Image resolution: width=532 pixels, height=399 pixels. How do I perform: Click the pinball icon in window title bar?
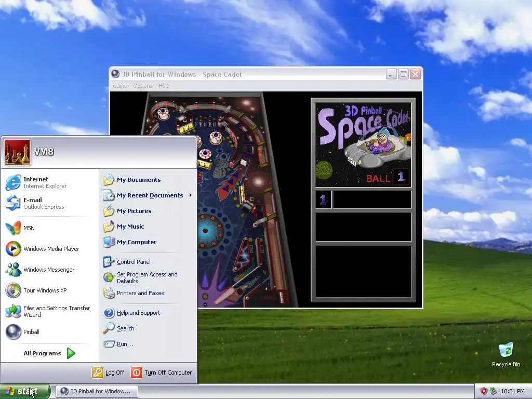click(115, 74)
